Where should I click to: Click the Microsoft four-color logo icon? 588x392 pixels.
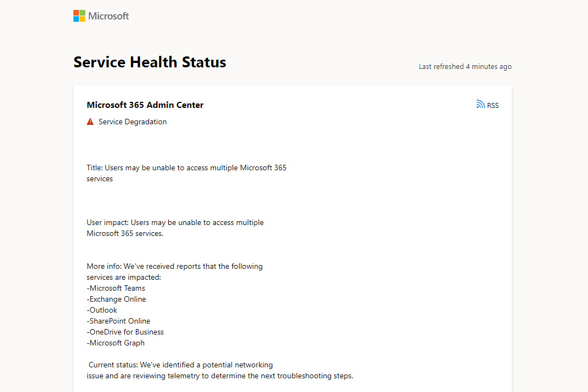(x=79, y=16)
